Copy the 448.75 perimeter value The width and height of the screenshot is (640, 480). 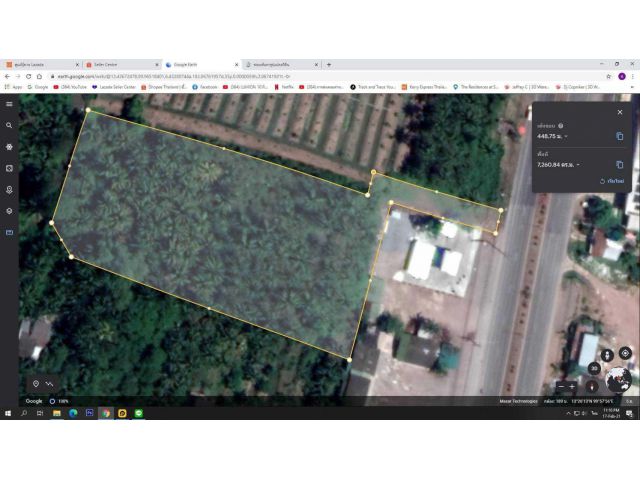pos(619,136)
